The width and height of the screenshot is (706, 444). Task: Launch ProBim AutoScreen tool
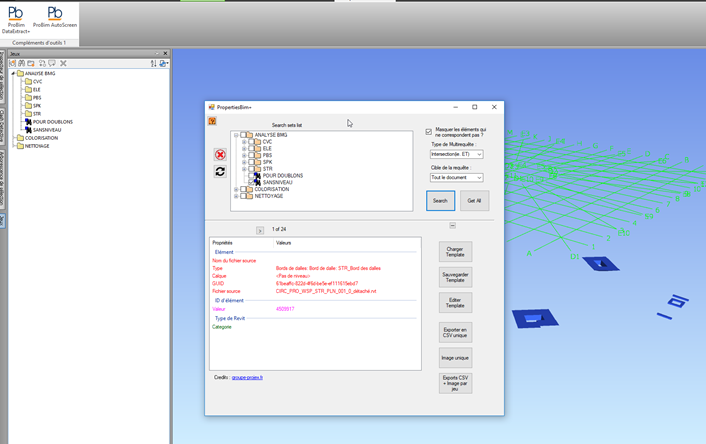coord(55,17)
